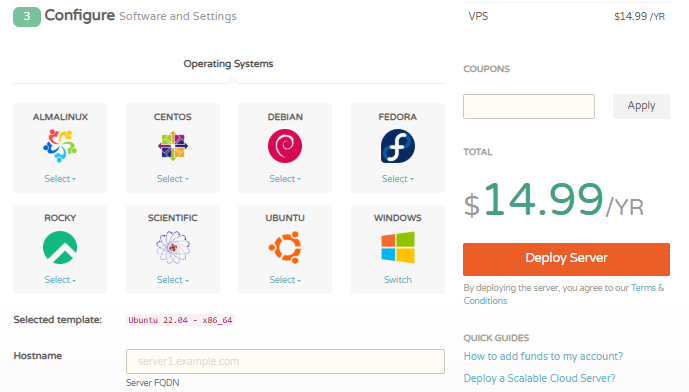Open the Debian Select dropdown

tap(285, 179)
